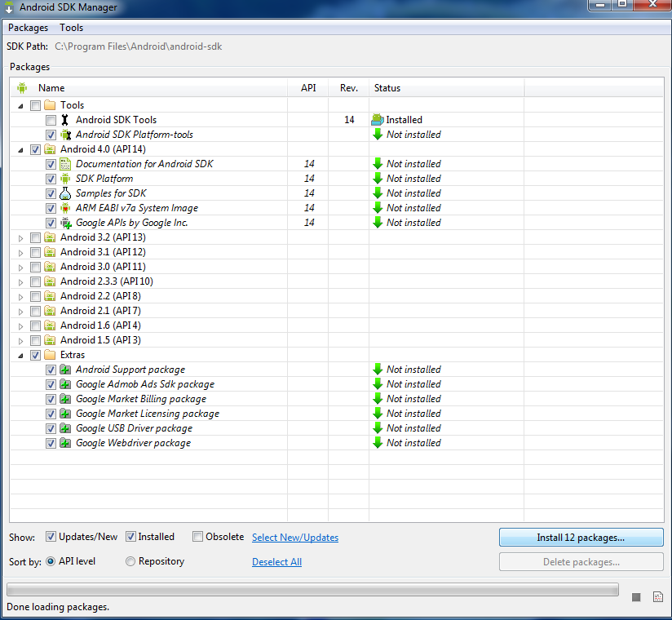
Task: Open the Packages menu
Action: pyautogui.click(x=28, y=27)
